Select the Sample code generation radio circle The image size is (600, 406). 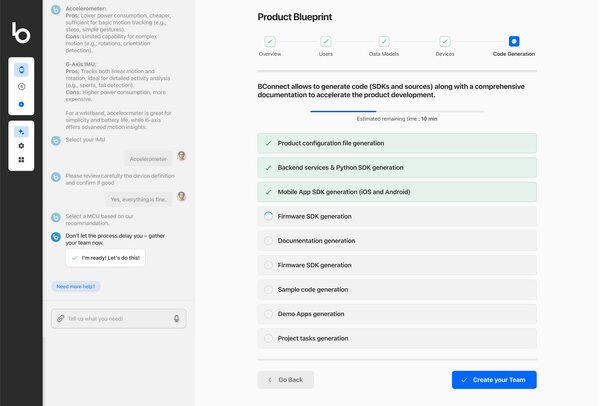(x=268, y=290)
